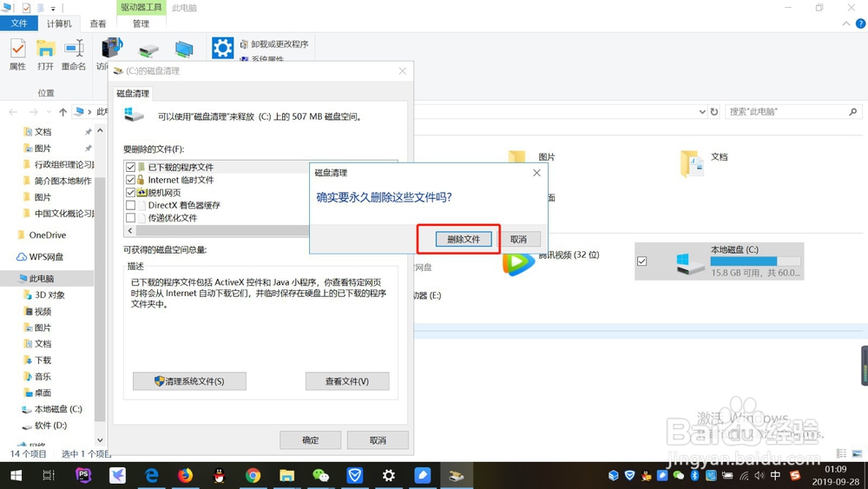This screenshot has width=868, height=489.
Task: Click 清理系统文件(S) button
Action: point(189,381)
